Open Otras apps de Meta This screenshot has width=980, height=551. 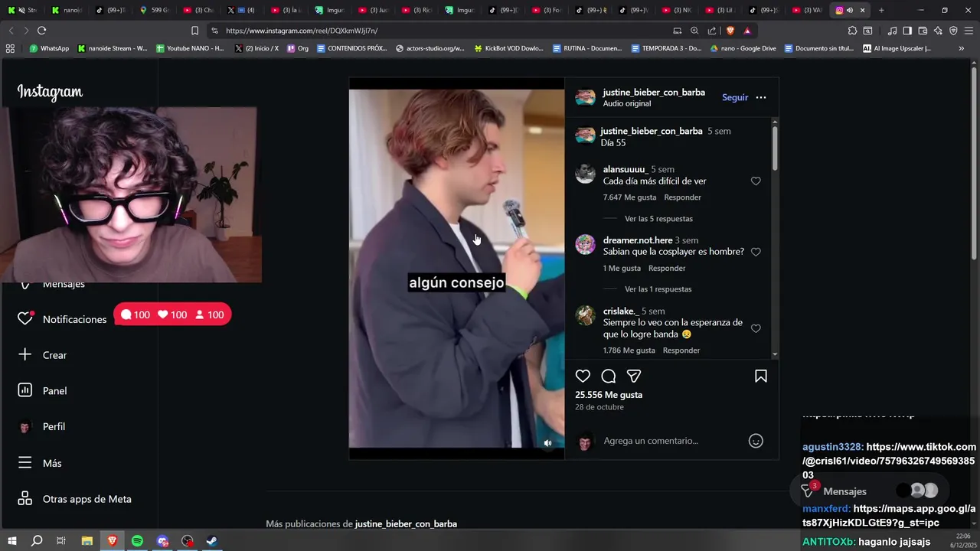74,499
